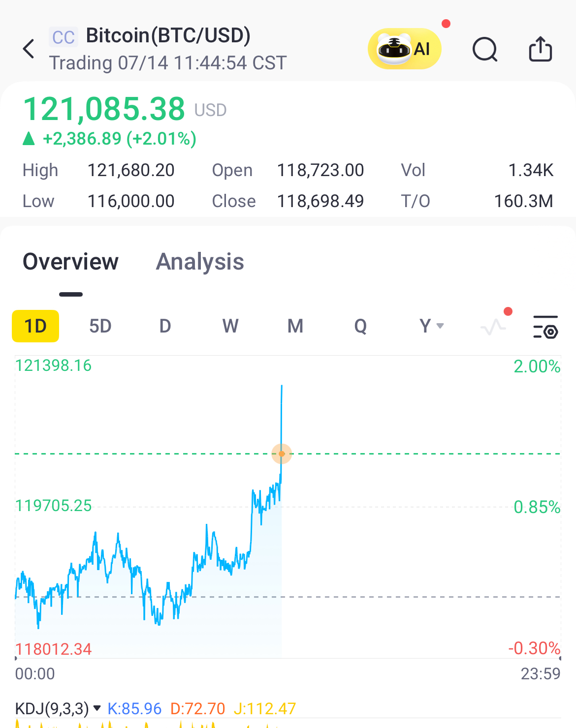This screenshot has width=576, height=728.
Task: Select the M monthly interval
Action: (x=295, y=326)
